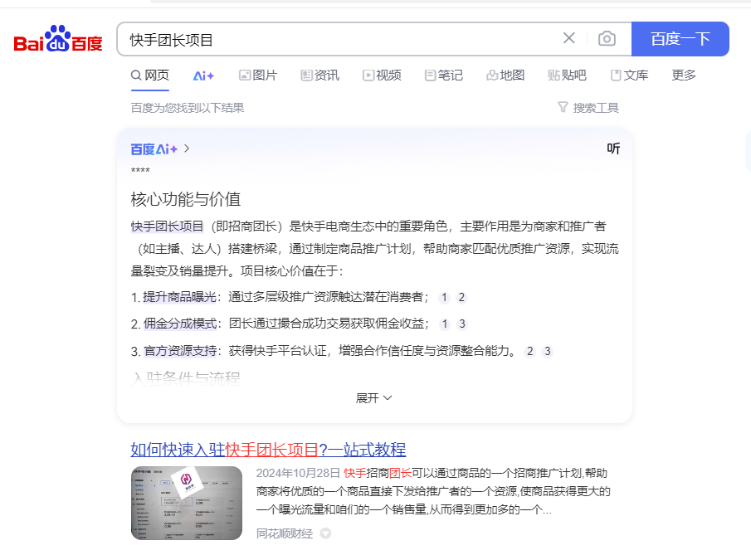The width and height of the screenshot is (751, 560).
Task: Open the 笔记 tab
Action: click(x=443, y=75)
